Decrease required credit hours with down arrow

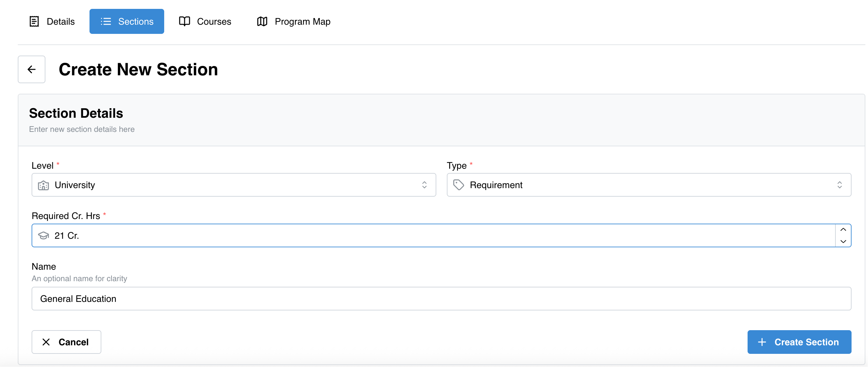click(x=843, y=241)
